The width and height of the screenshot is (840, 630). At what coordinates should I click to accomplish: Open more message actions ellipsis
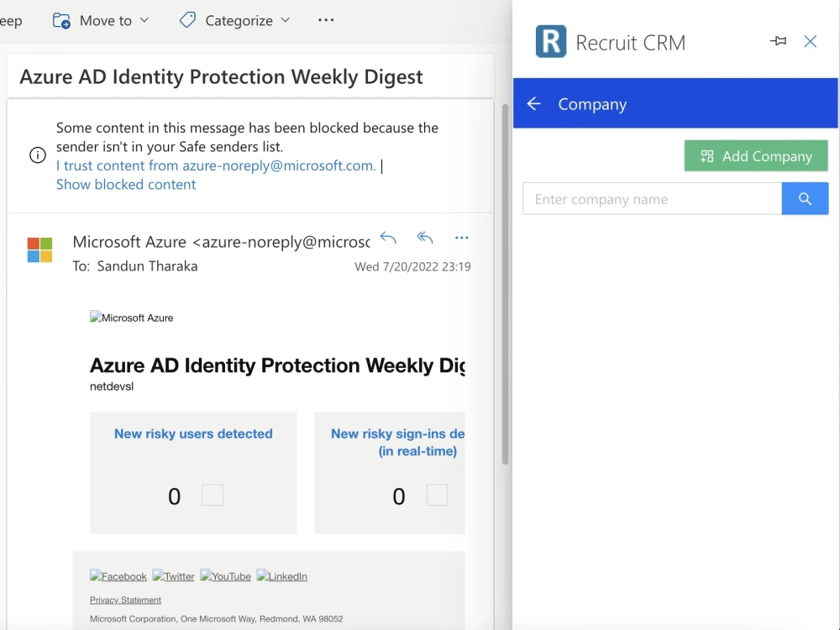pos(461,238)
